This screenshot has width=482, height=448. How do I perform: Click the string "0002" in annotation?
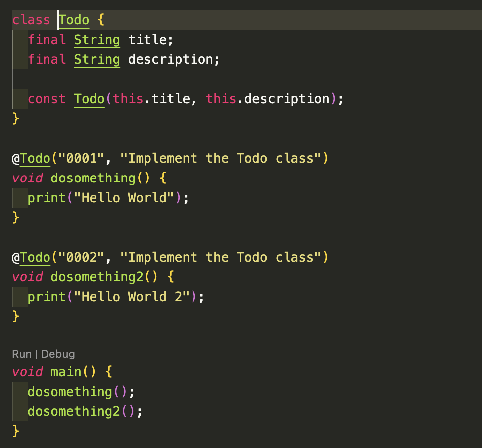click(x=82, y=257)
